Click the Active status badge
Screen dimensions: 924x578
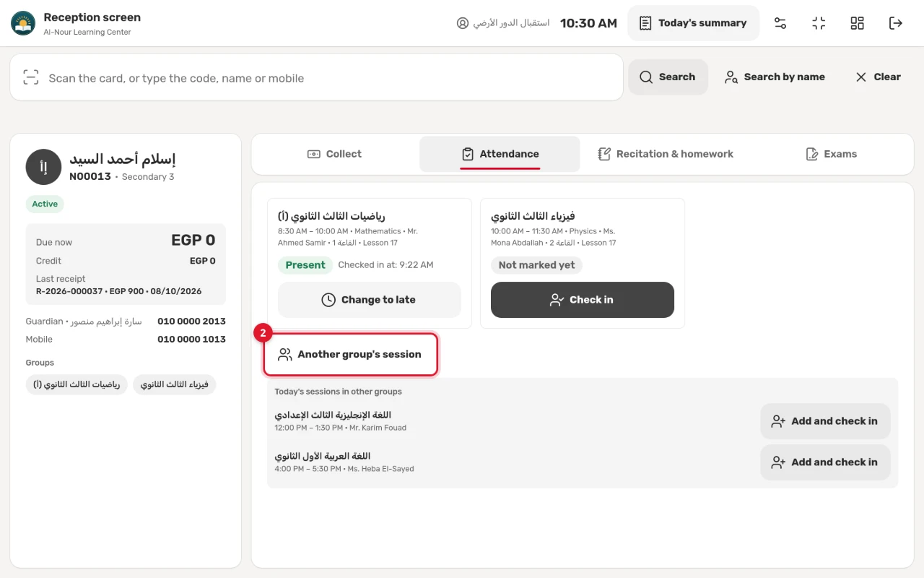(x=45, y=204)
